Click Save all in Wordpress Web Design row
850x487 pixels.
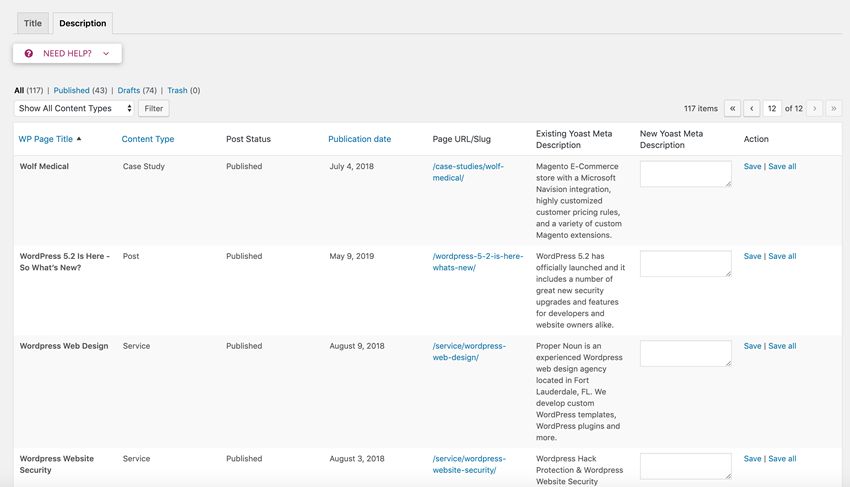782,346
